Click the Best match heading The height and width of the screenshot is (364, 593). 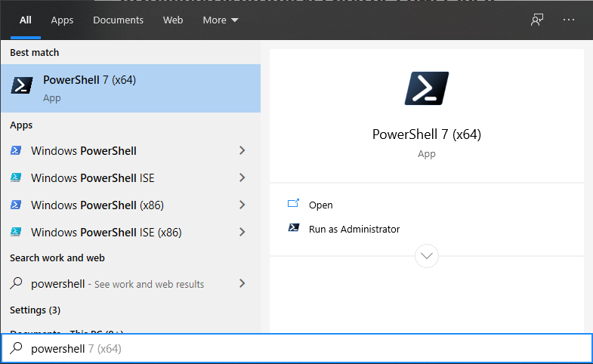(35, 53)
